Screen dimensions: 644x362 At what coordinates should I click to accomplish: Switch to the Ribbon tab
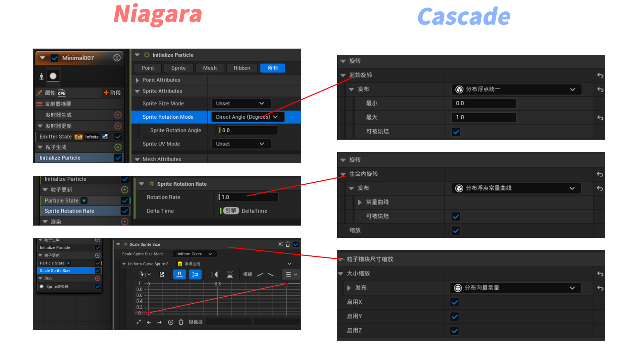click(x=242, y=68)
